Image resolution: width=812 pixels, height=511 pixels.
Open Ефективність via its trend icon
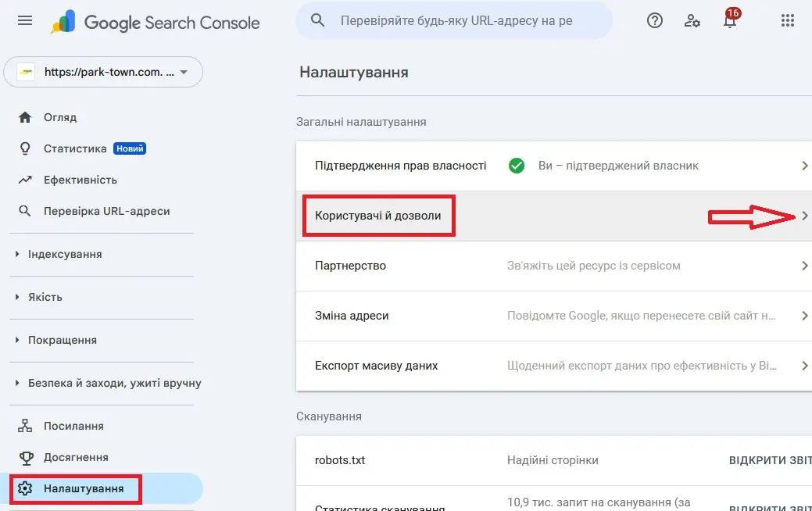[24, 179]
